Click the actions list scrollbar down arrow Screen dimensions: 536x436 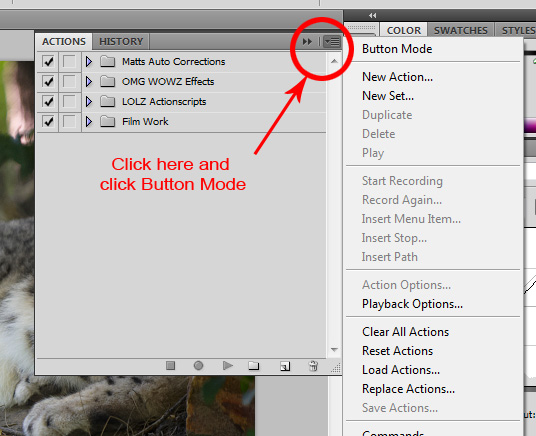[334, 349]
